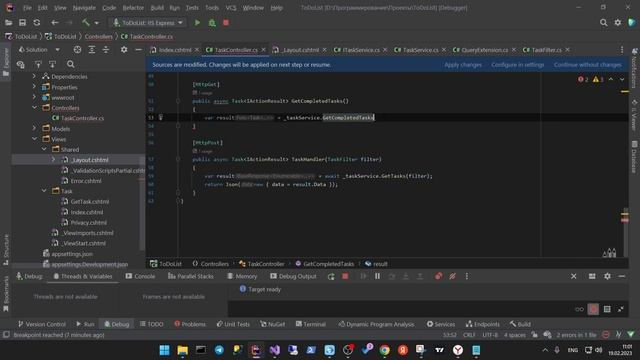Click Expand All icon in Solution panel
This screenshot has height=360, width=640.
[x=92, y=50]
